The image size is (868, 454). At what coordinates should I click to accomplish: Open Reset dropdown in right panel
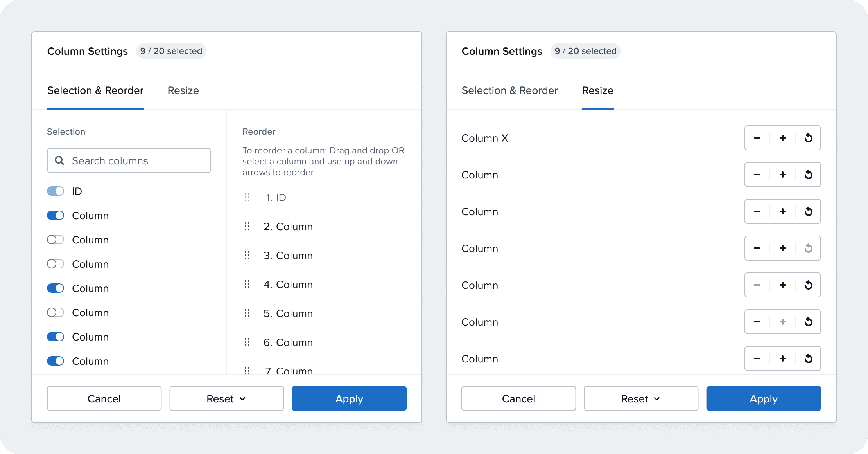pos(641,398)
